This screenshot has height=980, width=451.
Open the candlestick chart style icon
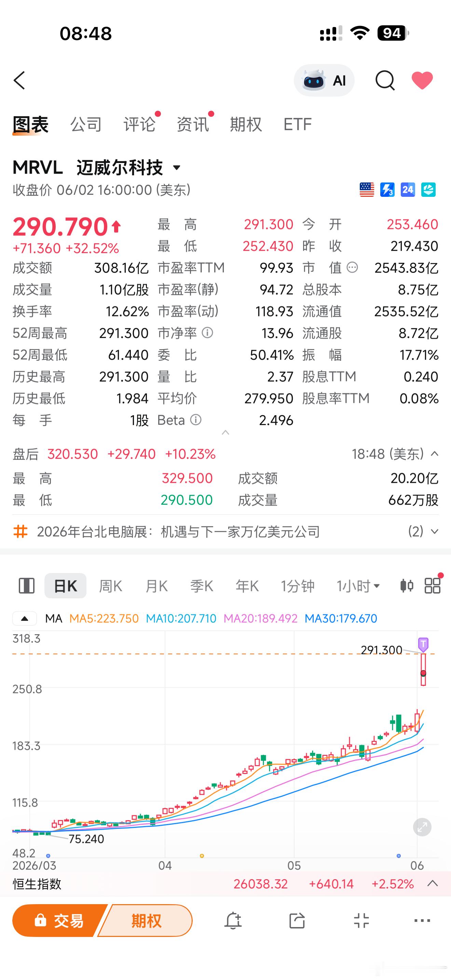point(407,586)
